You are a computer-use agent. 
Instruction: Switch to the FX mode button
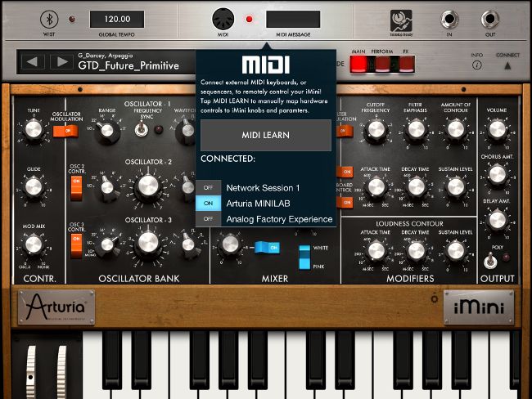point(406,64)
